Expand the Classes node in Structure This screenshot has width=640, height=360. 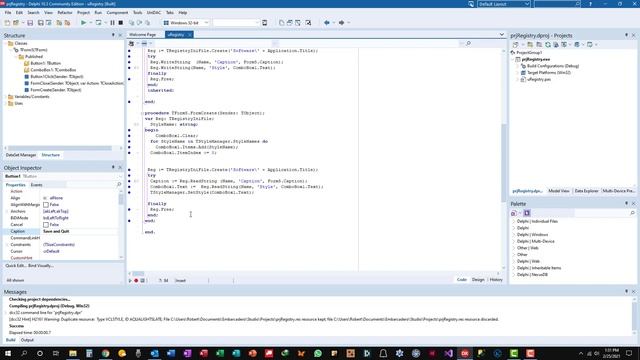click(x=6, y=43)
